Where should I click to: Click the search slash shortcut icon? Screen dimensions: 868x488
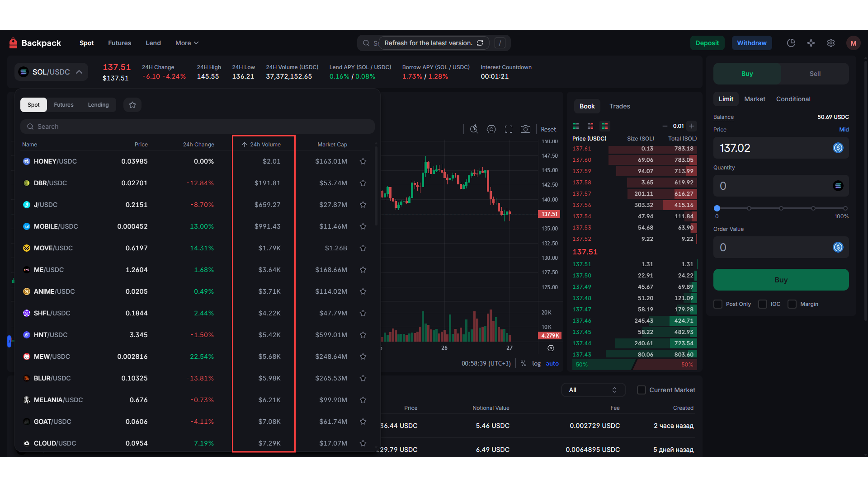[x=500, y=43]
